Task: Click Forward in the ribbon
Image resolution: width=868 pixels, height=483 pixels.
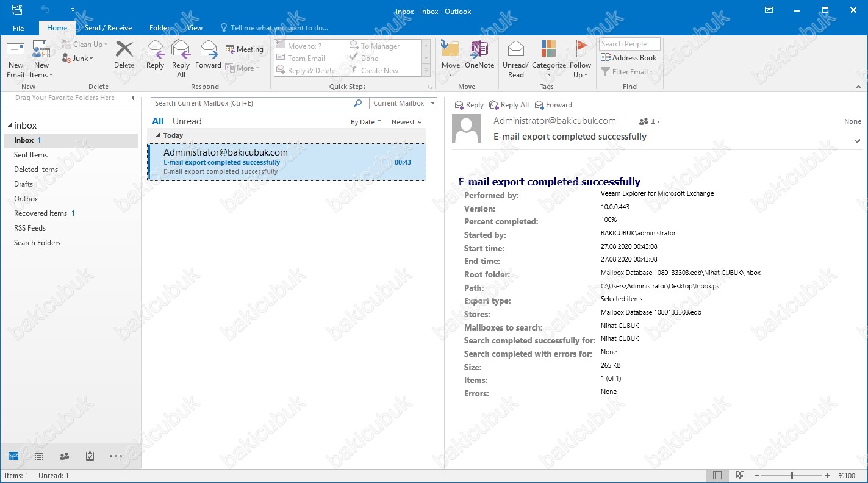Action: 209,55
